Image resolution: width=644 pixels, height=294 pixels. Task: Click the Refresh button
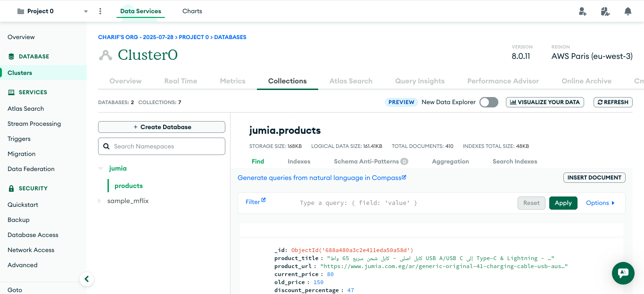[x=613, y=102]
